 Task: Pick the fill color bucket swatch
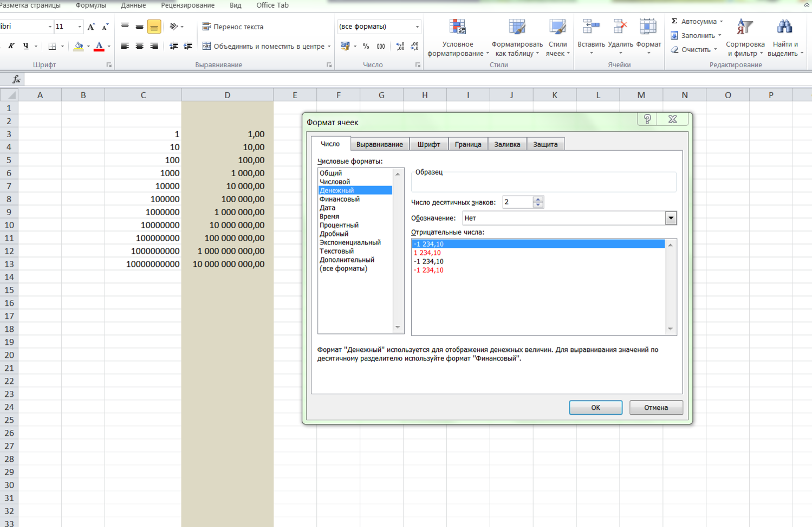[79, 47]
